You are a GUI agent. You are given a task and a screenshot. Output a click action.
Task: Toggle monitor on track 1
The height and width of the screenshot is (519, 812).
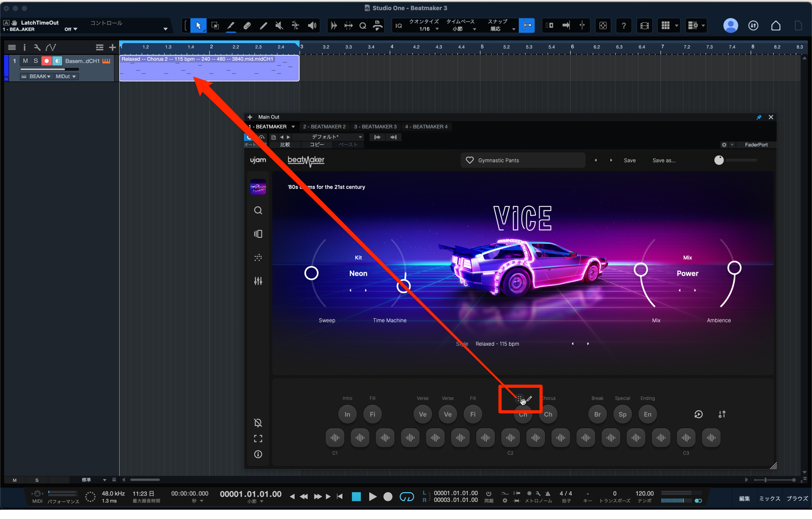coord(57,61)
